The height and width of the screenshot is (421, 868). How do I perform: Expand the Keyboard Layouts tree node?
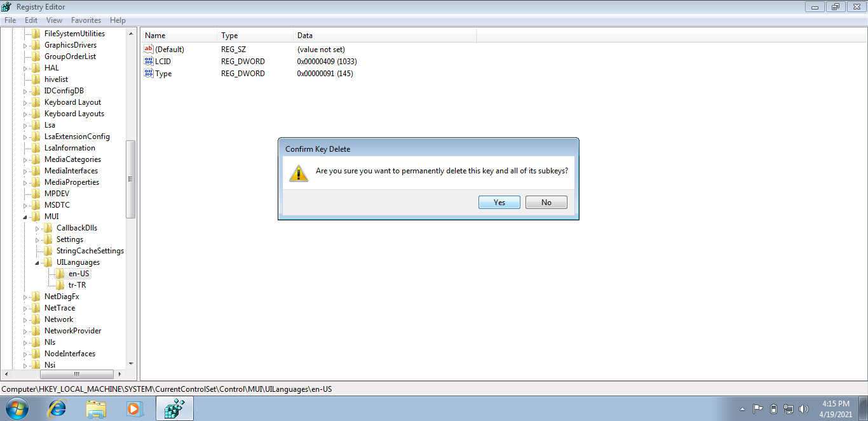(25, 114)
